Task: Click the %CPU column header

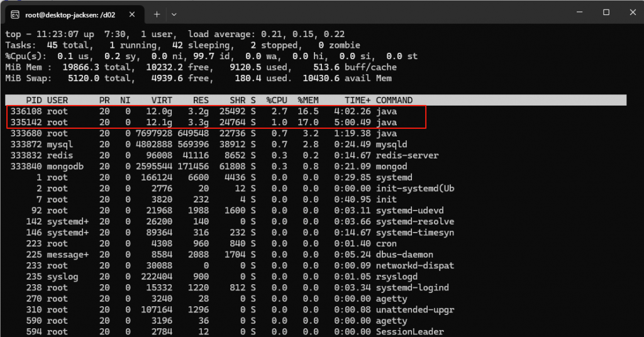Action: (x=277, y=100)
